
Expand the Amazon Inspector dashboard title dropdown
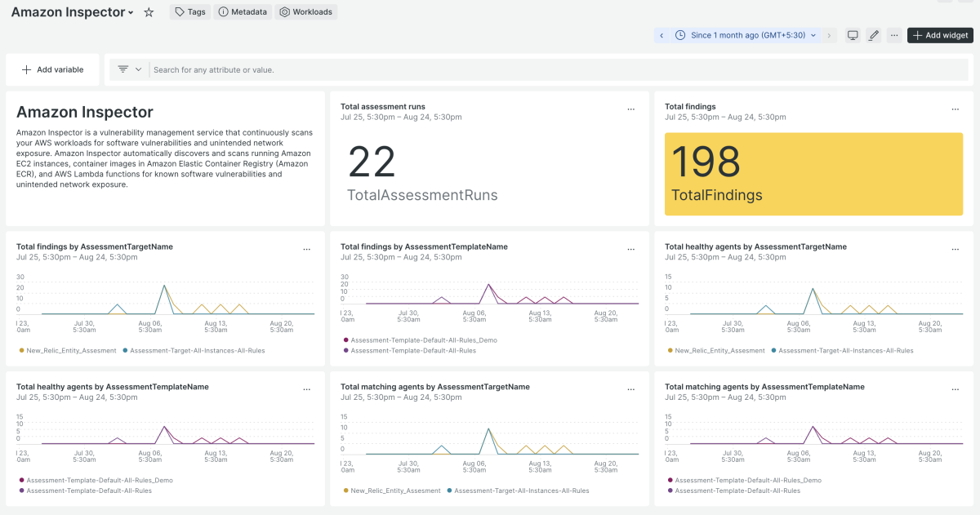click(x=131, y=13)
